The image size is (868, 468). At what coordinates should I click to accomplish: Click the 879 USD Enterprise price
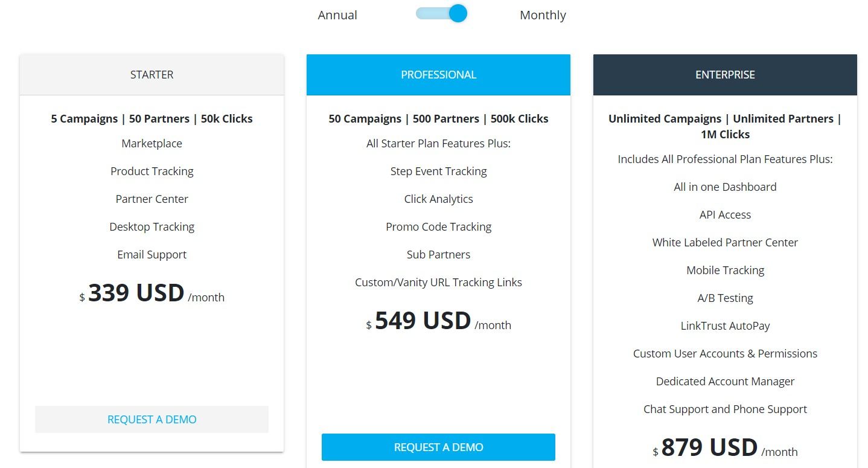click(725, 448)
